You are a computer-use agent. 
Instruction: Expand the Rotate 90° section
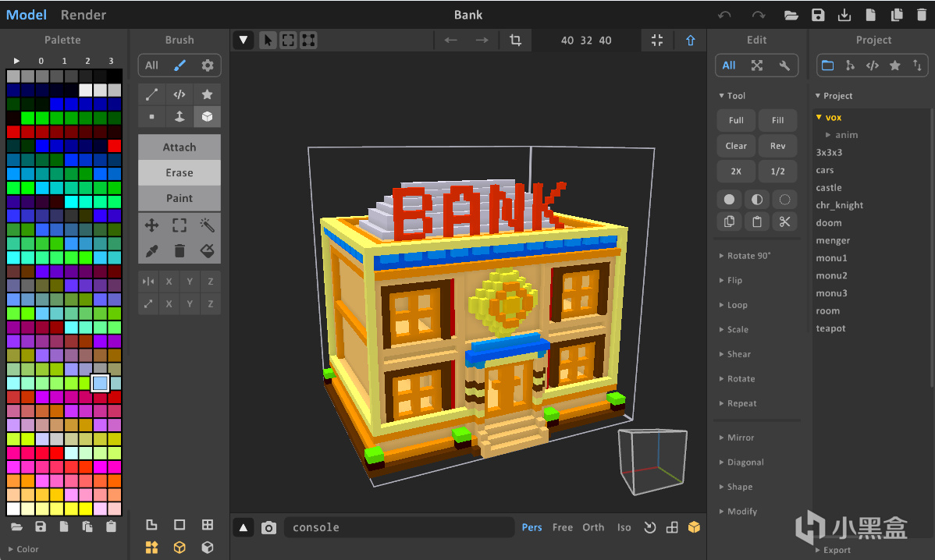[x=745, y=256]
